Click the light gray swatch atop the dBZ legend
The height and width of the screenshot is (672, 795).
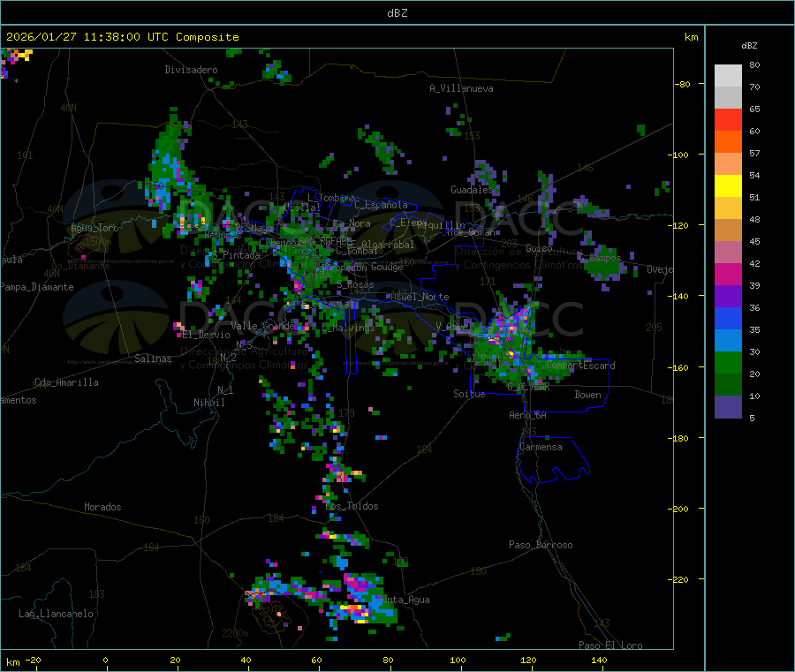[x=728, y=76]
